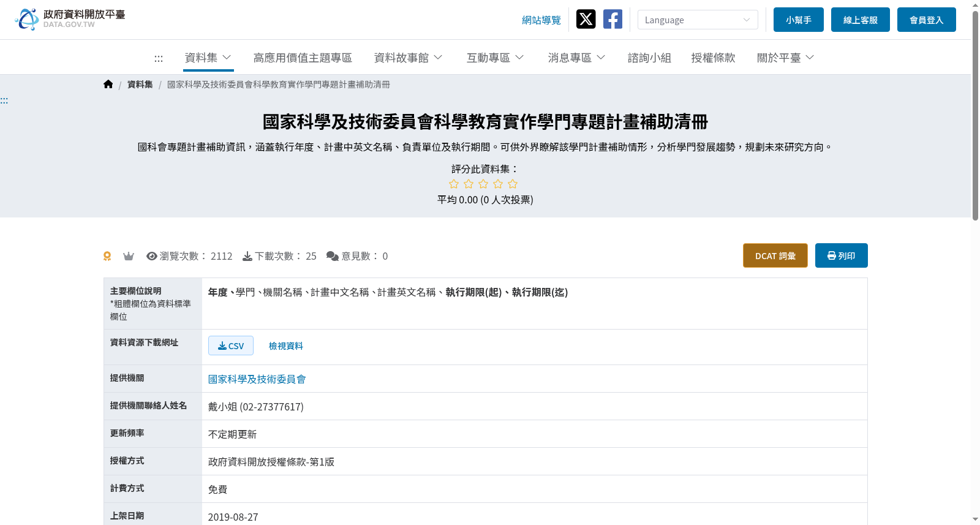Screen dimensions: 980x525
Task: Click the comments bubble icon
Action: [333, 256]
